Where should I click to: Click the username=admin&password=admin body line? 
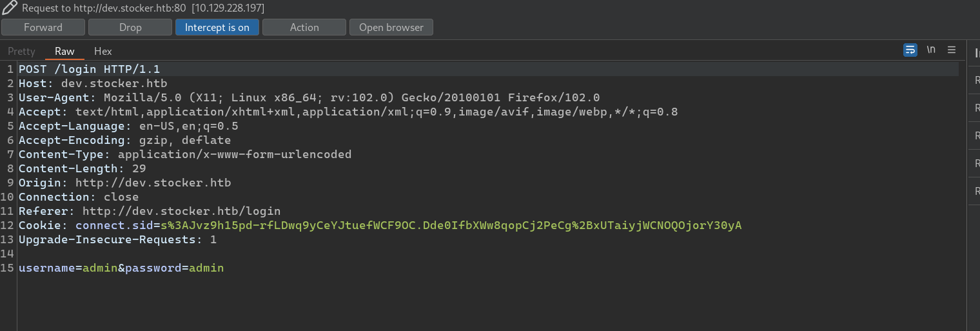[121, 268]
